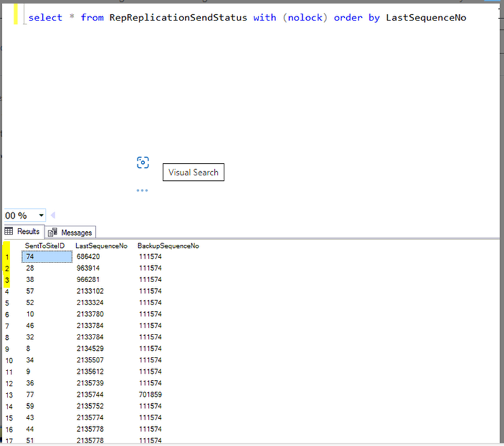Click LastSequenceNo value 686420

88,256
